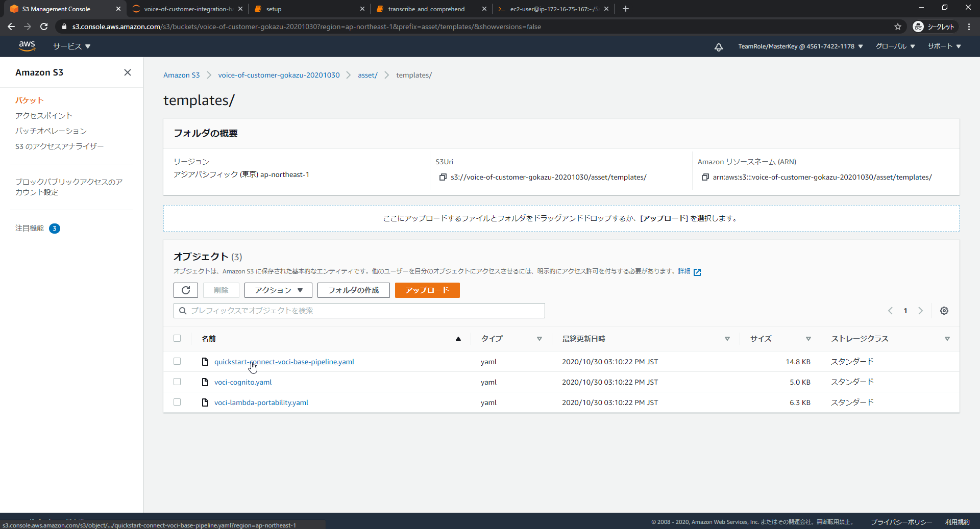The image size is (980, 529).
Task: Open Chrome menu three dots
Action: pyautogui.click(x=969, y=27)
